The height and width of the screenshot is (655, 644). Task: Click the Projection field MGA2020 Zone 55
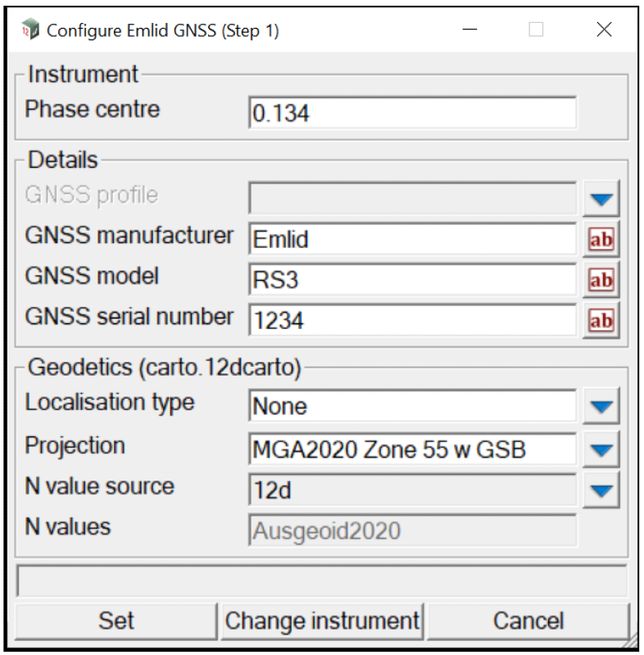point(412,449)
